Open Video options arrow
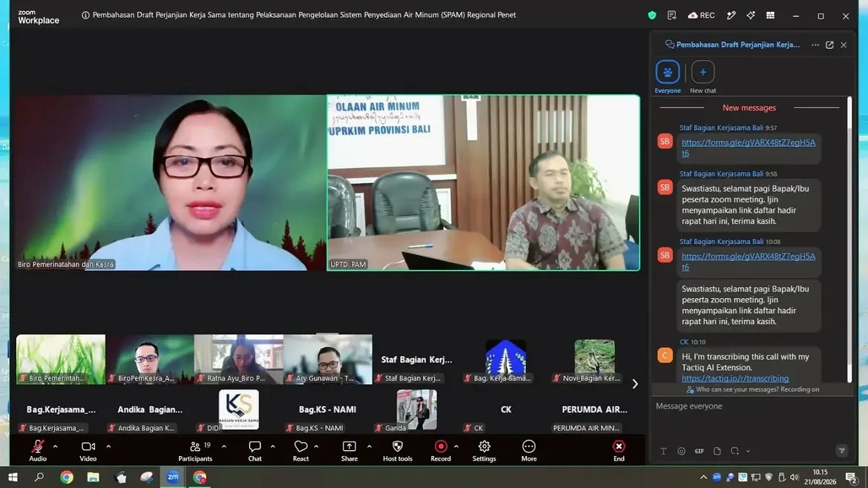868x488 pixels. pyautogui.click(x=108, y=446)
